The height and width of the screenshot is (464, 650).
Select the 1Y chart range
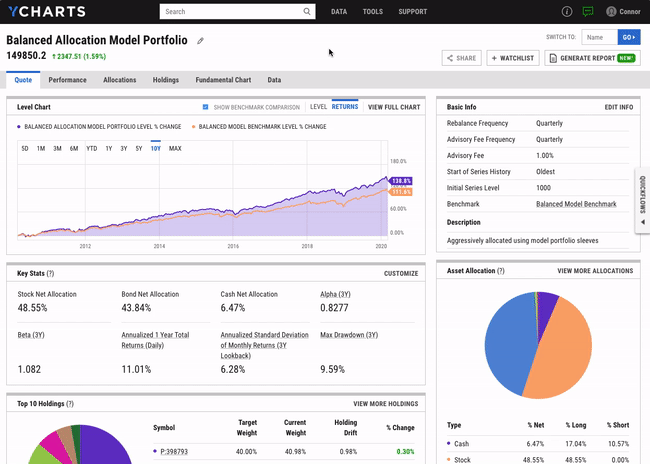click(x=109, y=148)
